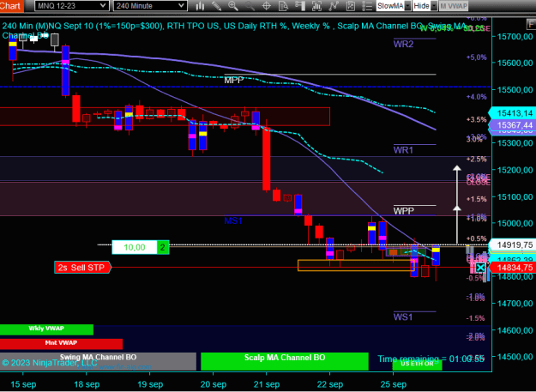Click the +2.5% percentage level label

point(477,160)
